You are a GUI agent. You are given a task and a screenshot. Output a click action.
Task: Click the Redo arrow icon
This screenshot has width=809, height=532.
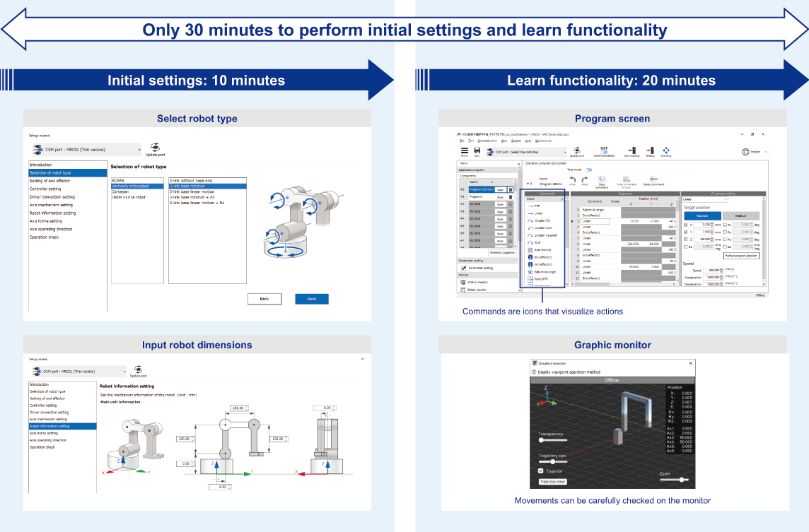(585, 179)
